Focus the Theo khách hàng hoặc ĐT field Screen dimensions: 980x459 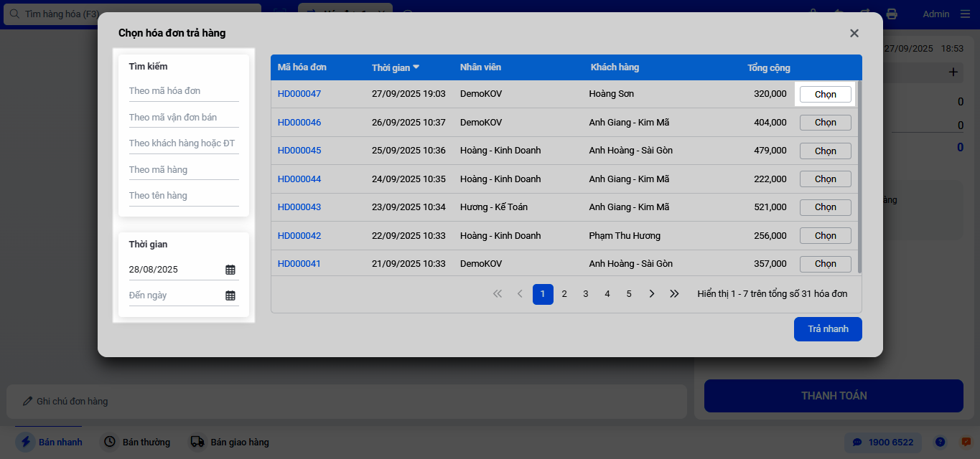184,143
